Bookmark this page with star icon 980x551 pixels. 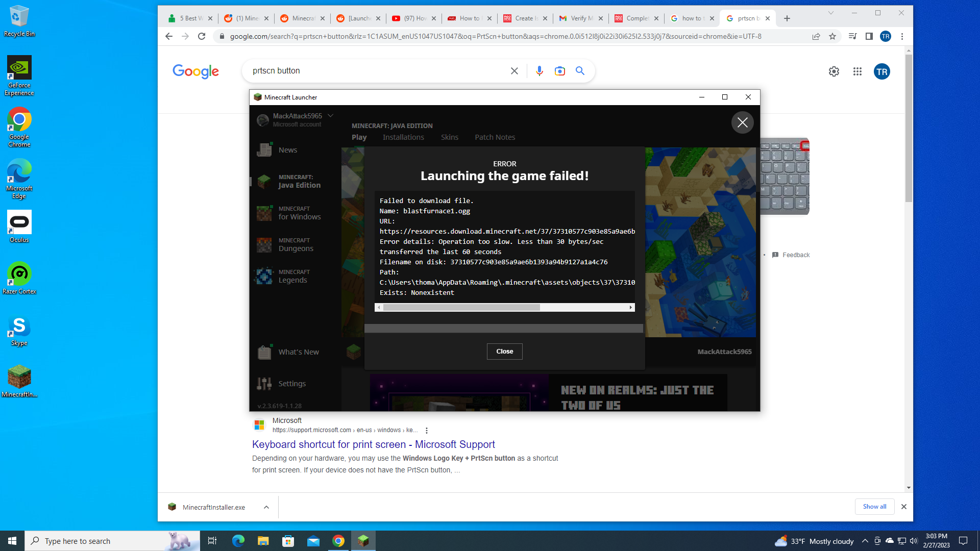tap(832, 36)
